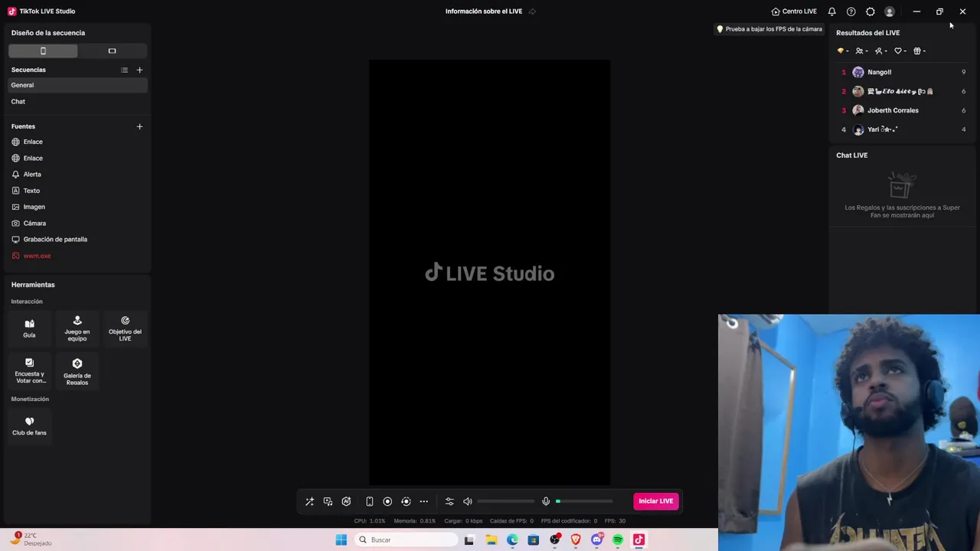Select the Chat scene
This screenshot has height=551, width=980.
[x=77, y=101]
